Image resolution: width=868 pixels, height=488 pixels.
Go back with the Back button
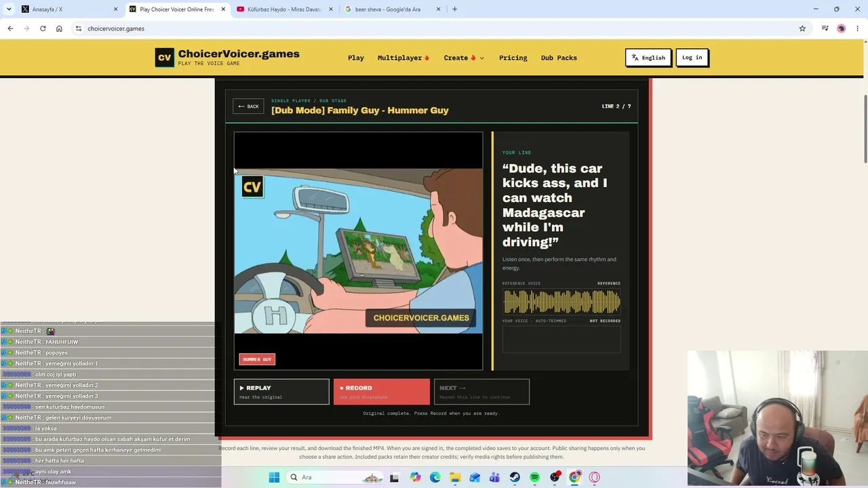(x=248, y=106)
